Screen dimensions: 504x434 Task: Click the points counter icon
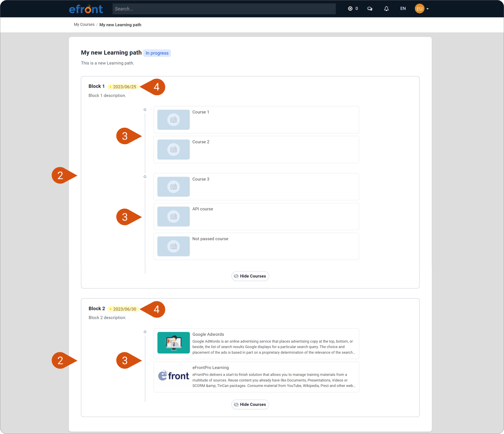[350, 9]
